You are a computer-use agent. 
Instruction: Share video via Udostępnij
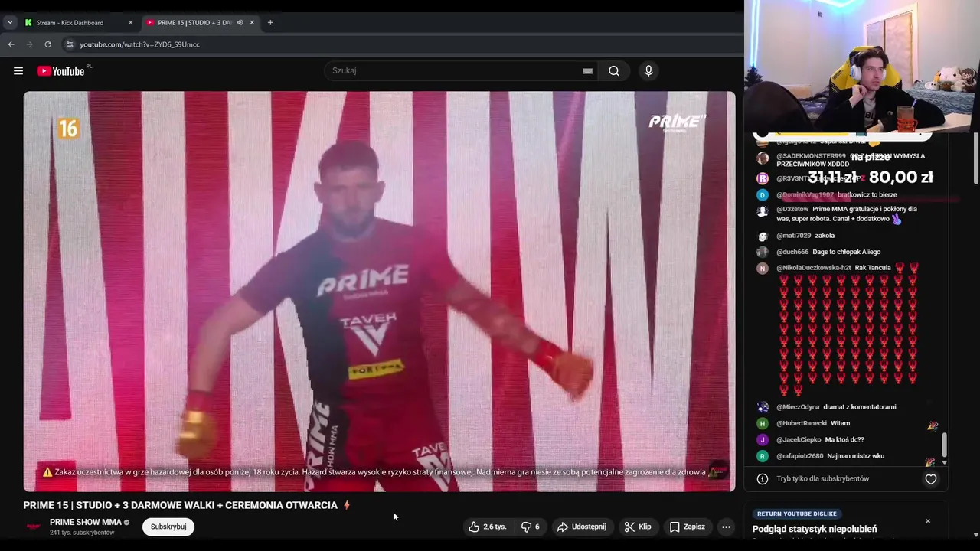[582, 527]
